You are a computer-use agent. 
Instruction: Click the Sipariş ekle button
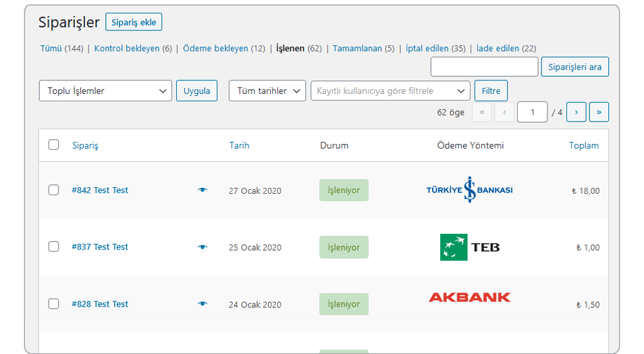click(x=134, y=22)
